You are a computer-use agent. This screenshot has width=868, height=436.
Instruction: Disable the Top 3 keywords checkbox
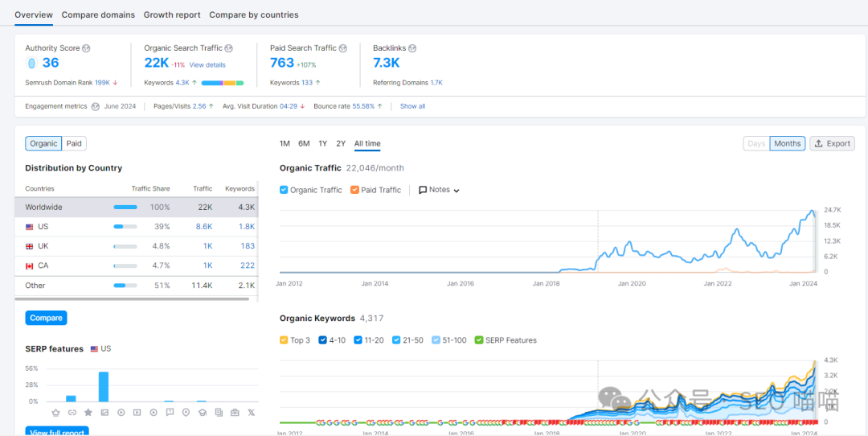(x=284, y=340)
